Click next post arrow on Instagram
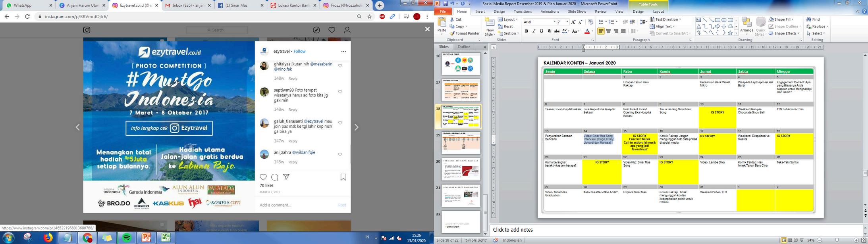Screen dimensions: 868x244 coord(356,127)
